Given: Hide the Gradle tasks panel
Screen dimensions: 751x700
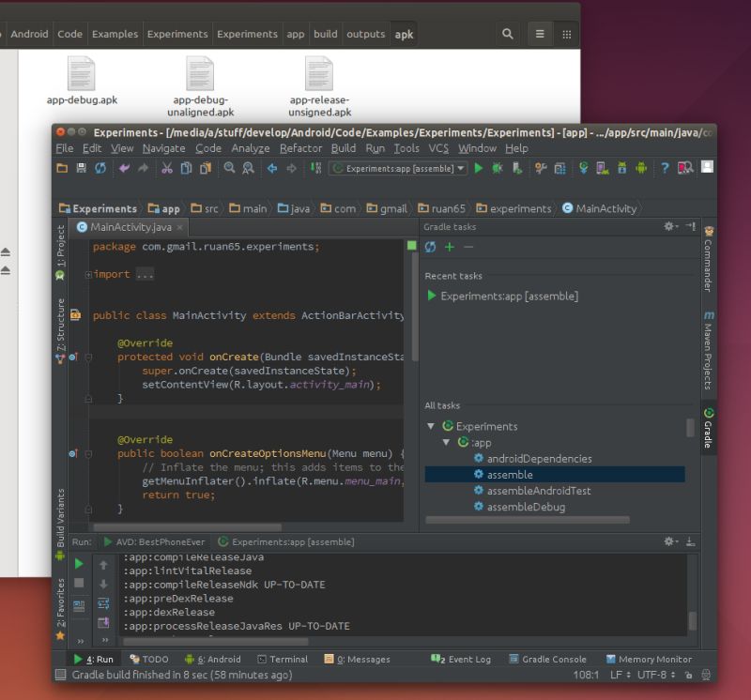Looking at the screenshot, I should (x=690, y=226).
